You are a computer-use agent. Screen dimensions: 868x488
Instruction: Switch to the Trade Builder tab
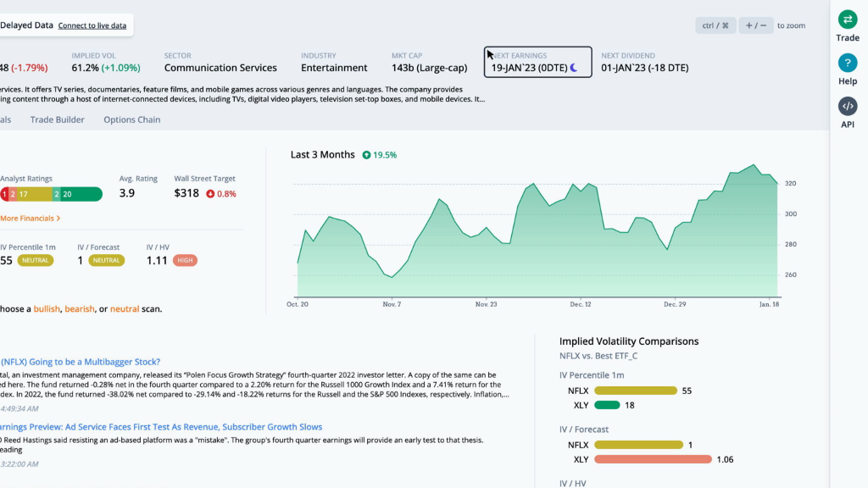(x=58, y=119)
